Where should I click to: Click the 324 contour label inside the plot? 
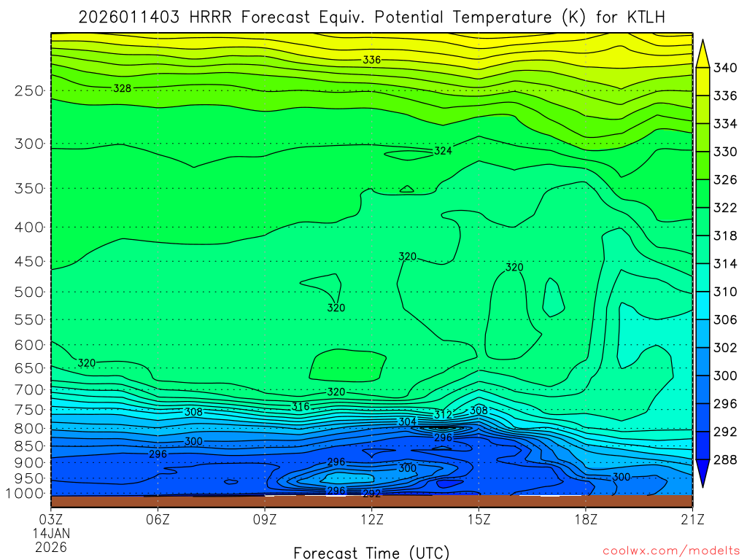pos(443,151)
